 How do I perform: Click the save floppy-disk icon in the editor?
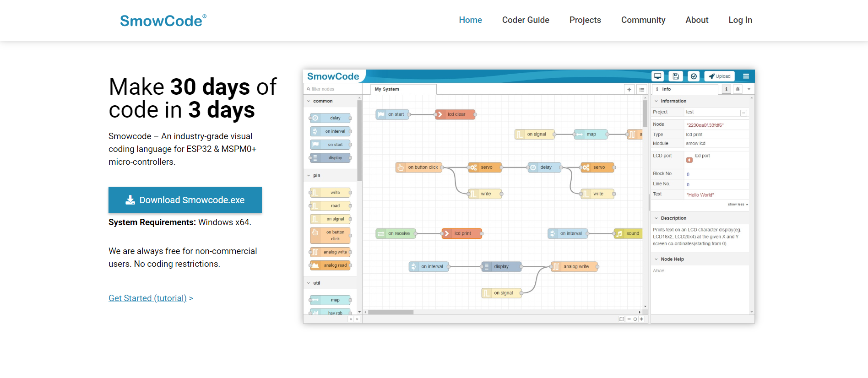(x=676, y=76)
